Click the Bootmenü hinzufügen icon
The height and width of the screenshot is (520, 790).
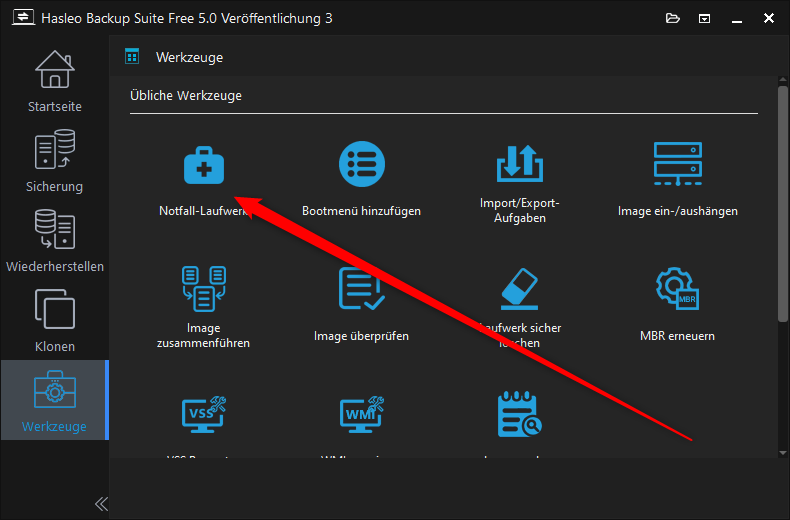[x=362, y=164]
